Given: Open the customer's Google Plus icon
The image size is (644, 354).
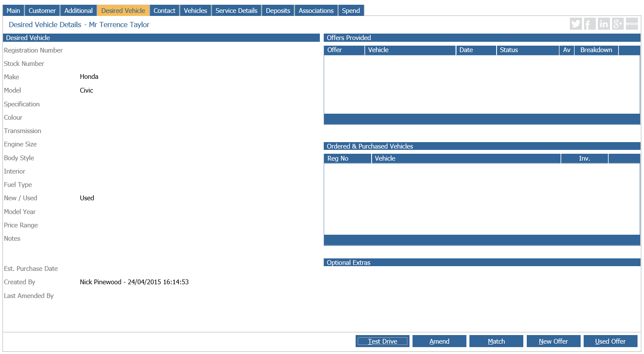Looking at the screenshot, I should click(618, 24).
